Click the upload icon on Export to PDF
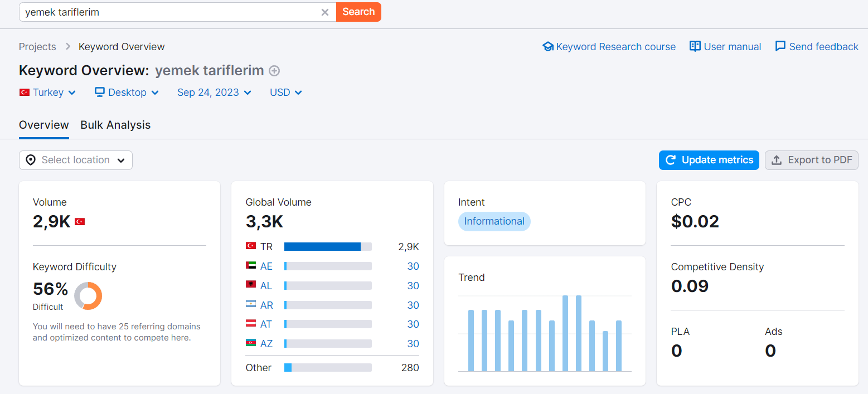 click(x=777, y=160)
